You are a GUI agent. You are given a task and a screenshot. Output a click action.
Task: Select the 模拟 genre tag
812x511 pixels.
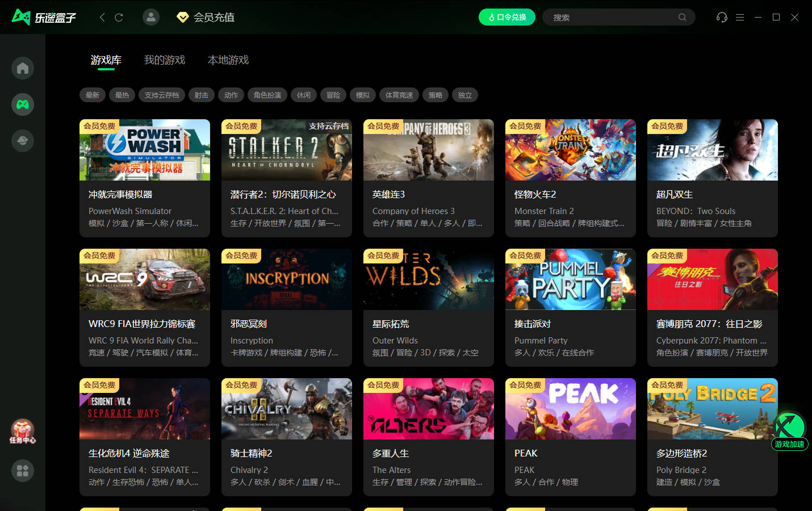[363, 95]
